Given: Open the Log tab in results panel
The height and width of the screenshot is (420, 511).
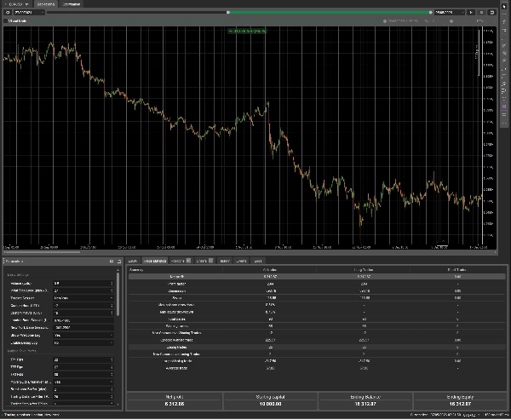Looking at the screenshot, I should click(258, 261).
